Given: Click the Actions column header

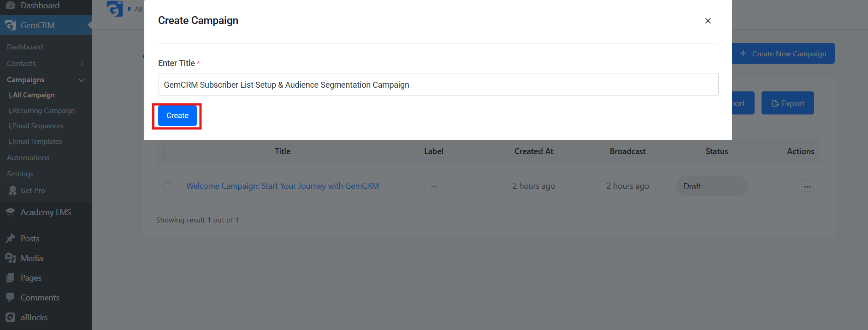Looking at the screenshot, I should (801, 151).
